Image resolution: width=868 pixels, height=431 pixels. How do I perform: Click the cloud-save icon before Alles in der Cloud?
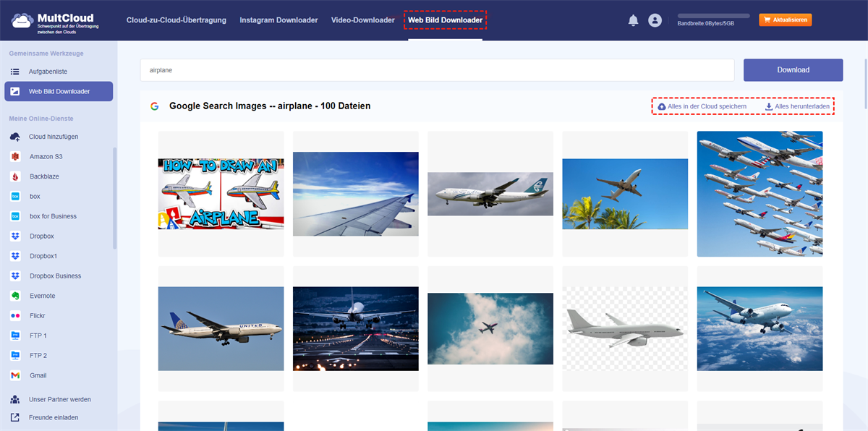point(661,106)
